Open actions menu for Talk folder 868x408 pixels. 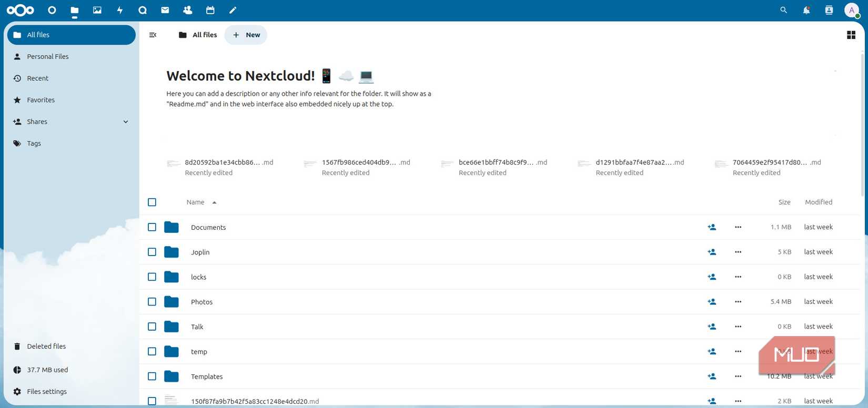(738, 327)
